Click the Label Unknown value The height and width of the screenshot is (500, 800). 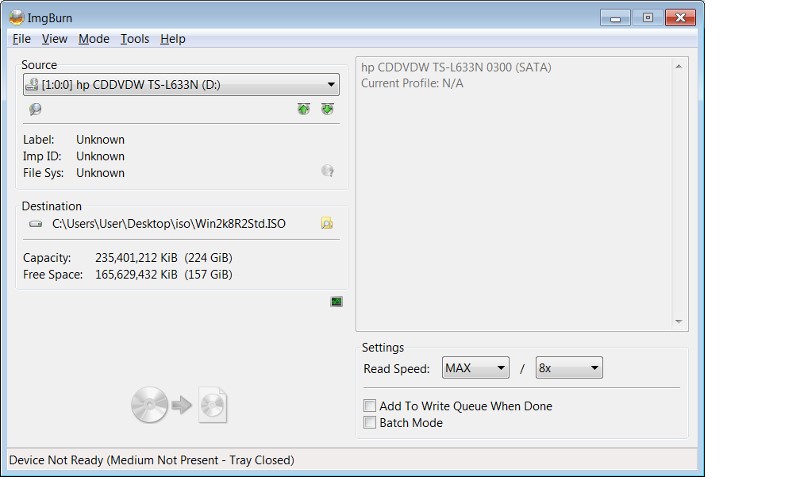tap(101, 140)
